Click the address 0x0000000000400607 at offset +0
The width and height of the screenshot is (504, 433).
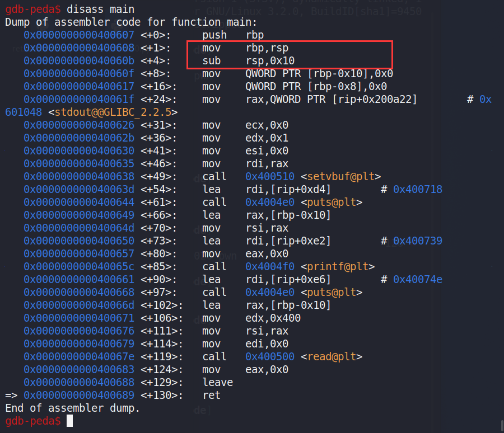(78, 35)
